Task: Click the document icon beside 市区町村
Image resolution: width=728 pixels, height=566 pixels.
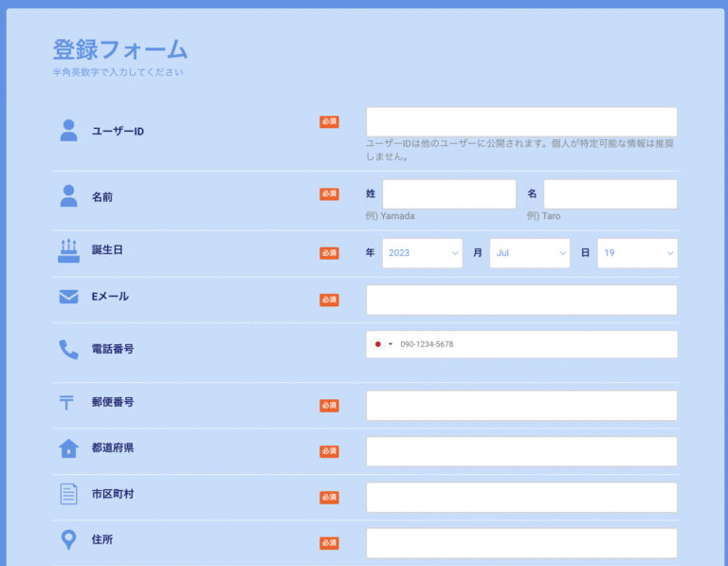Action: (68, 494)
